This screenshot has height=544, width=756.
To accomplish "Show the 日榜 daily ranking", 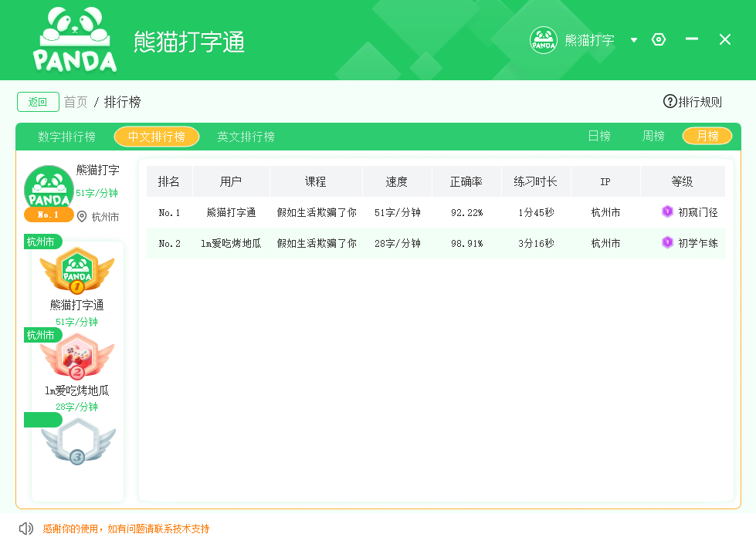I will (599, 137).
